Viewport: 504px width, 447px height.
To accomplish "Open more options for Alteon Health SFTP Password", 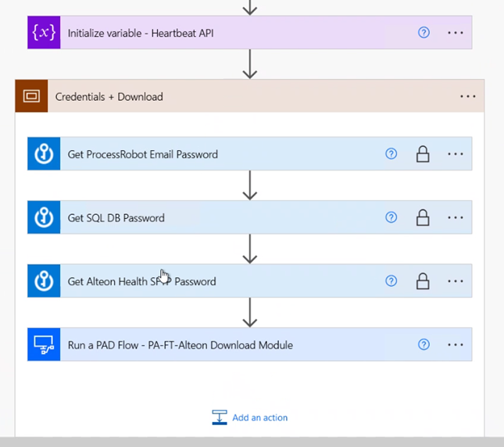I will [x=456, y=281].
